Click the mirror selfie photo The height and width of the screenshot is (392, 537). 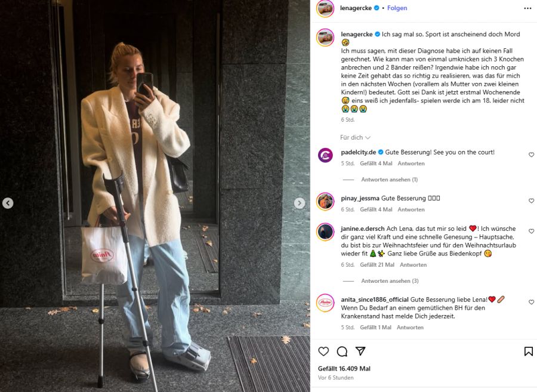(x=155, y=196)
